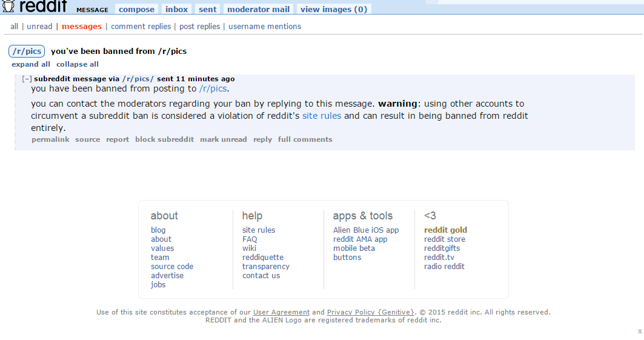This screenshot has width=644, height=340.
Task: Open Alien Blue iOS app link
Action: click(x=366, y=230)
